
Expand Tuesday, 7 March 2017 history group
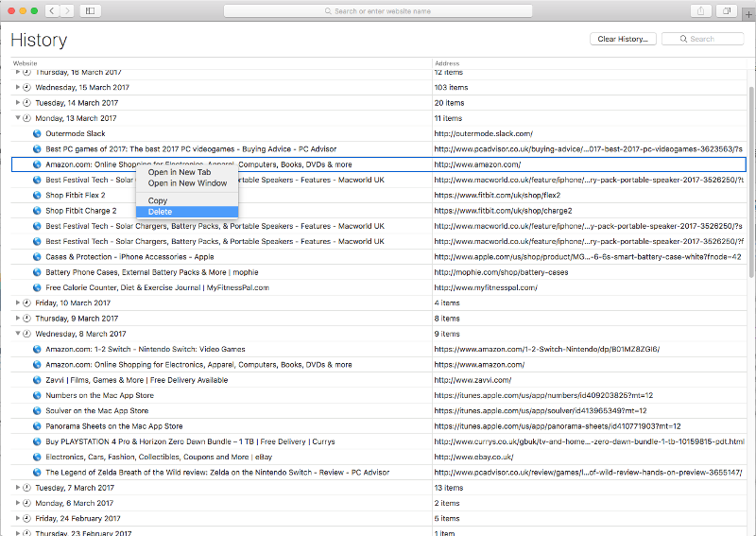[18, 488]
